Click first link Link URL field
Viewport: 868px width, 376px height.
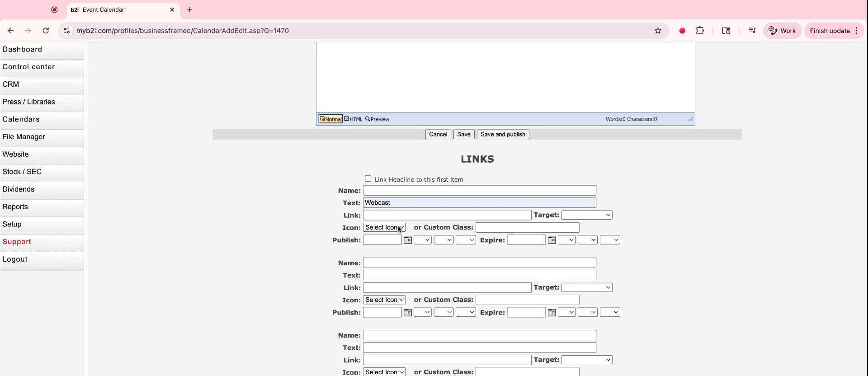point(447,215)
